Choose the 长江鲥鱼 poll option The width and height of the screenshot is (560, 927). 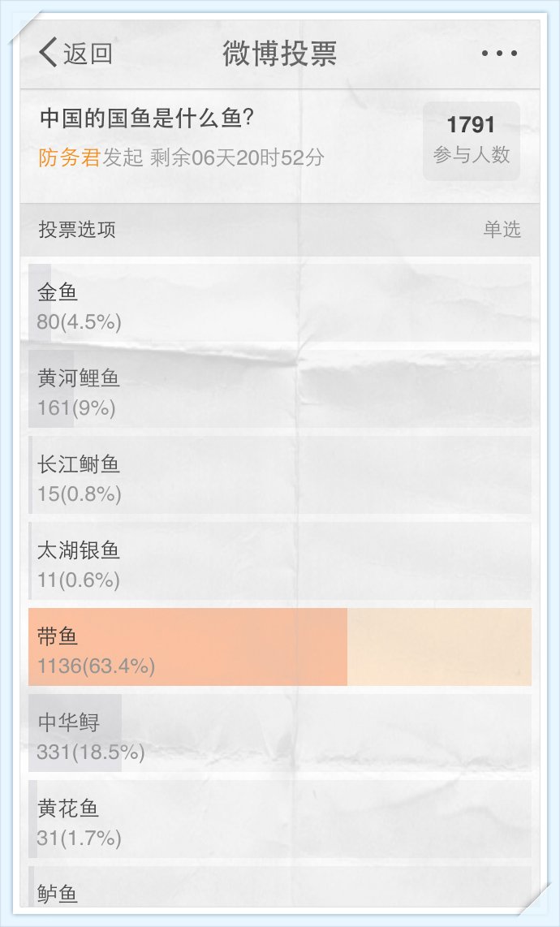(x=280, y=475)
